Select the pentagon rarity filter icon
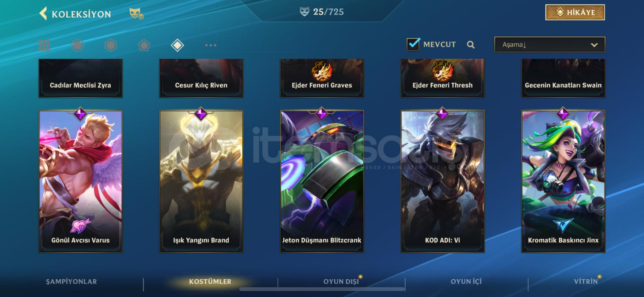This screenshot has height=297, width=644. click(144, 45)
